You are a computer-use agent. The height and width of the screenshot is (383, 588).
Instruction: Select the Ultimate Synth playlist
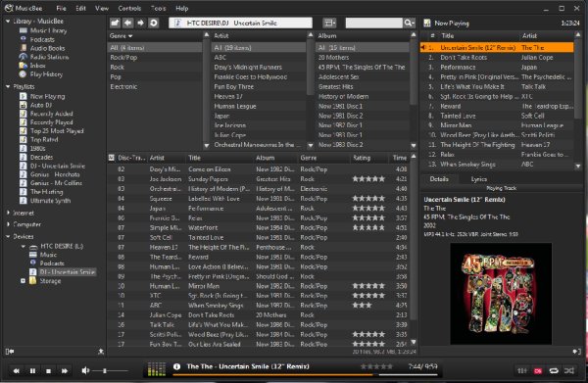click(x=50, y=201)
